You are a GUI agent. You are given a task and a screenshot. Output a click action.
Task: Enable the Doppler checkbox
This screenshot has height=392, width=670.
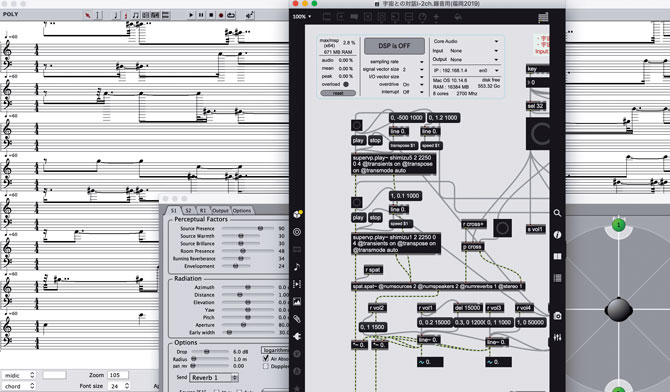(x=266, y=366)
